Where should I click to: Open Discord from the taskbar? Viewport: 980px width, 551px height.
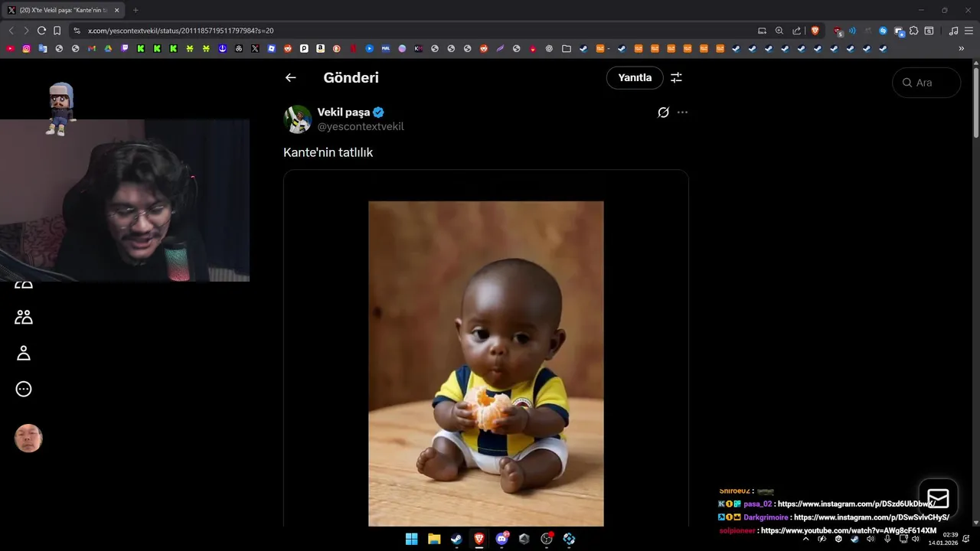(501, 539)
